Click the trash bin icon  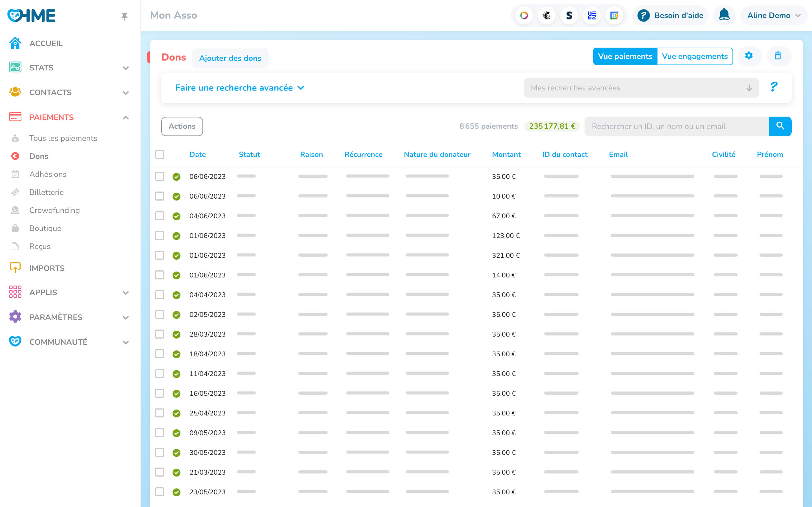click(778, 56)
